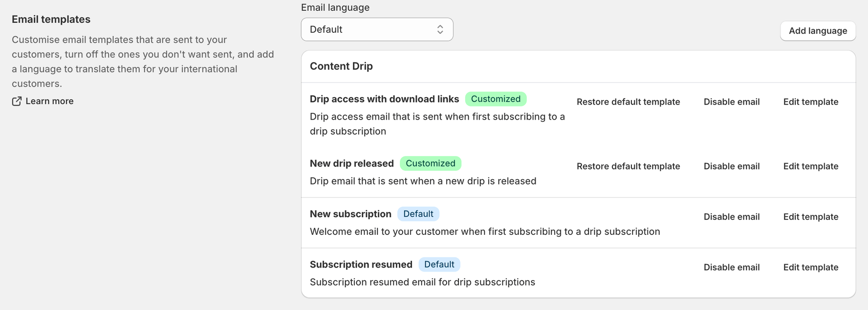
Task: Edit template for New subscription
Action: pos(811,217)
